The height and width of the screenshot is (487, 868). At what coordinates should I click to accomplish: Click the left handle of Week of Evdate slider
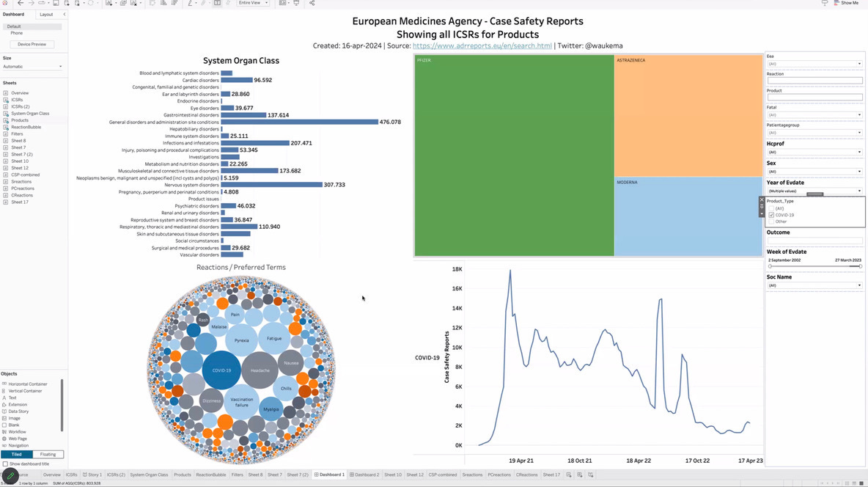[x=770, y=266]
